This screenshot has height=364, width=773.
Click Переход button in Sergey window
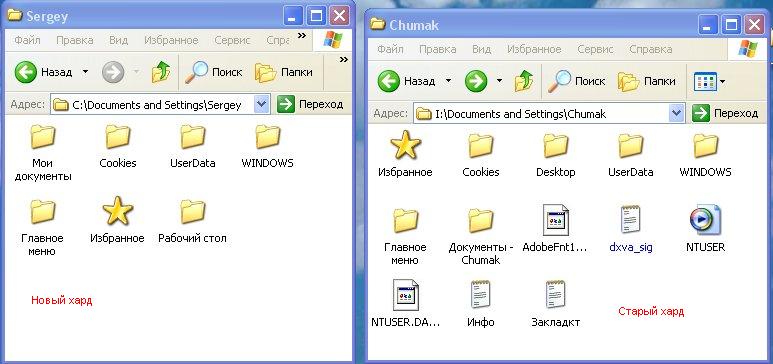(310, 105)
